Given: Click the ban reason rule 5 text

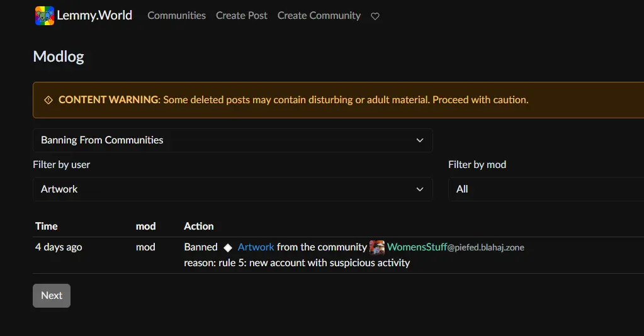Looking at the screenshot, I should [297, 262].
